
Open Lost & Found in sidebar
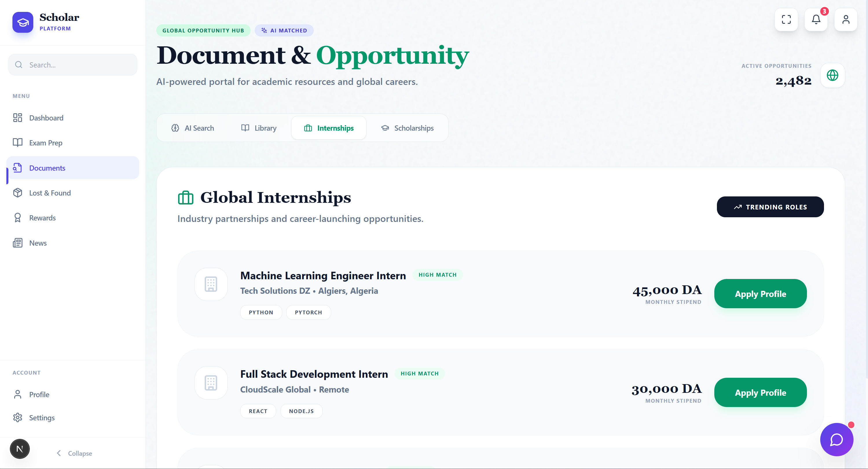(50, 193)
